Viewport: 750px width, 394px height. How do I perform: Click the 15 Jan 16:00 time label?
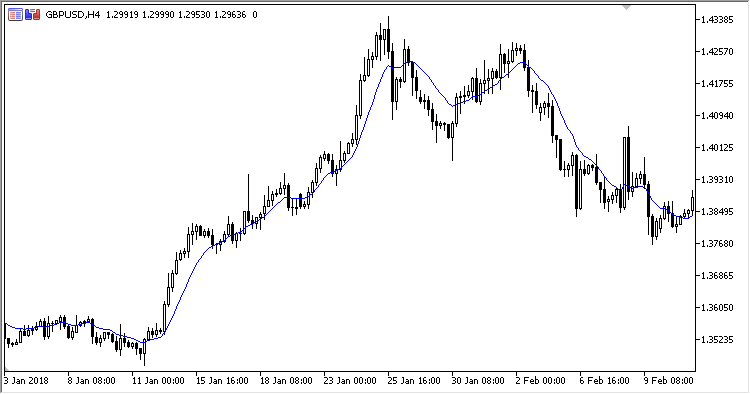222,381
